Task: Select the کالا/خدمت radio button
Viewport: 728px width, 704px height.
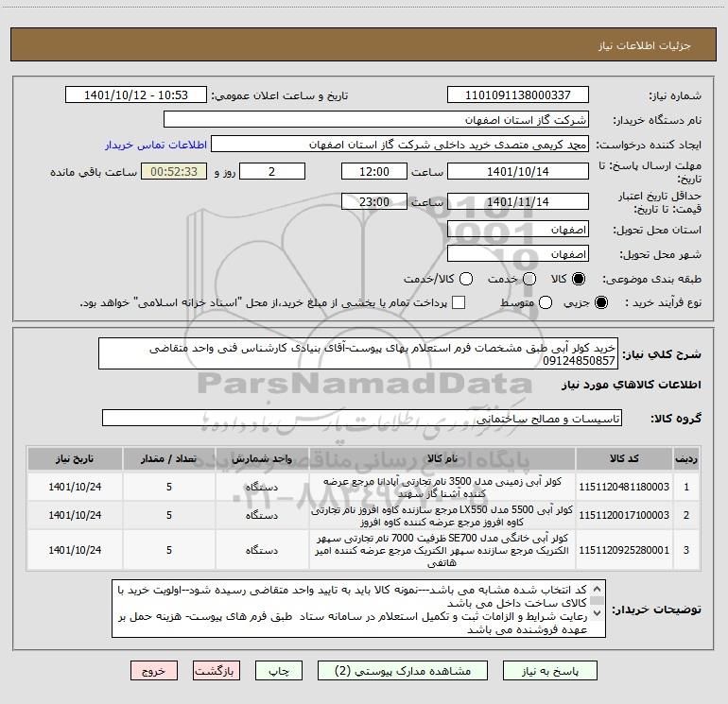Action: click(466, 279)
